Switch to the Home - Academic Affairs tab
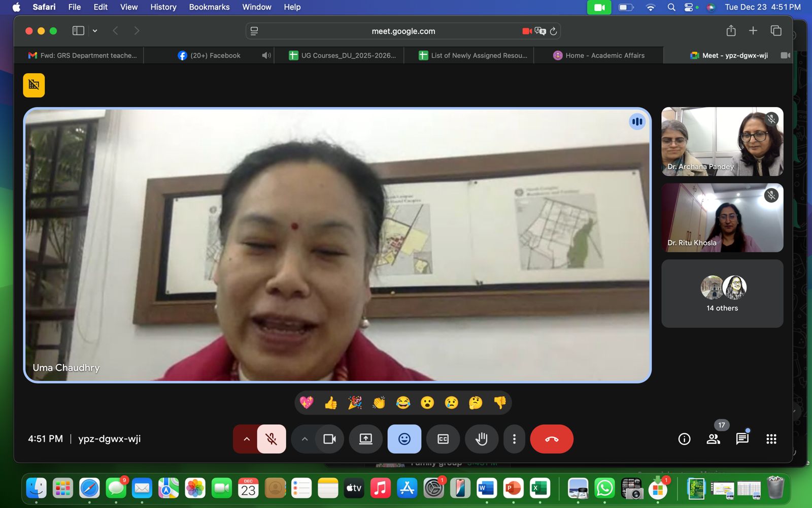 [599, 55]
